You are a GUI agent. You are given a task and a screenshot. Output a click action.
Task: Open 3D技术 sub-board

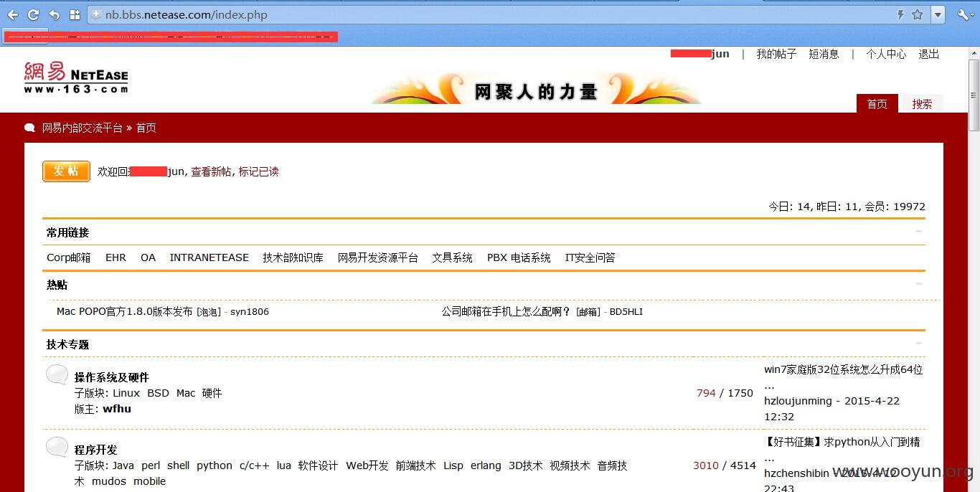tap(526, 465)
